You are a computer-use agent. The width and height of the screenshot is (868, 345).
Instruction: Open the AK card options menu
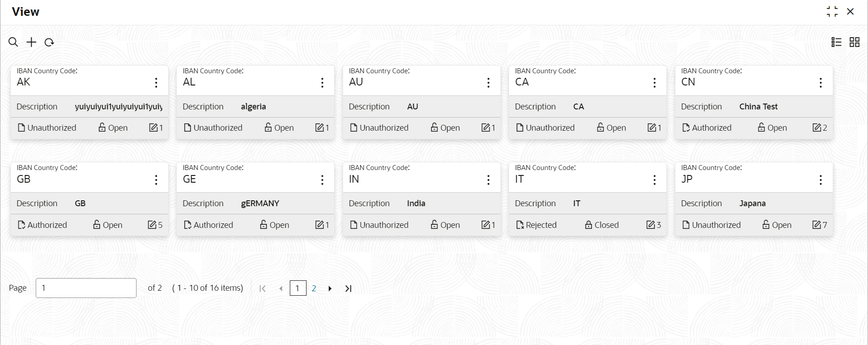click(156, 82)
